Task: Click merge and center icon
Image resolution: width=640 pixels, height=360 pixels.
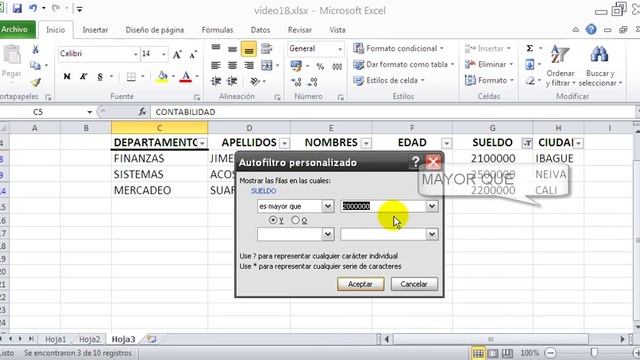Action: [267, 65]
